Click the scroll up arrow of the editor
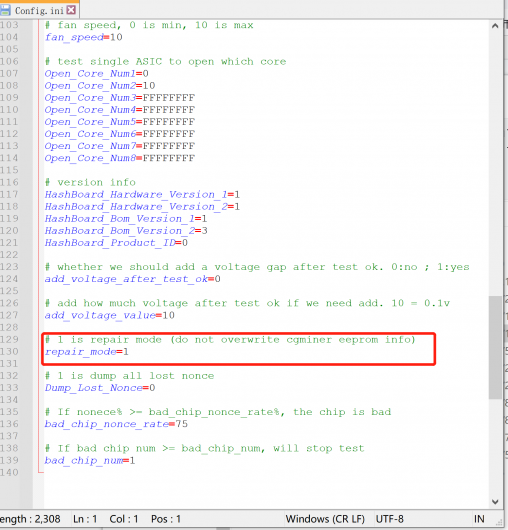Image resolution: width=508 pixels, height=530 pixels. pyautogui.click(x=495, y=26)
